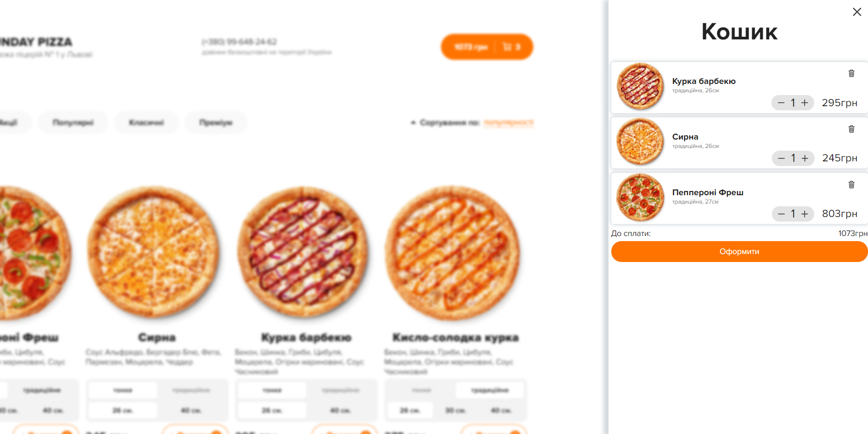Switch to the Класичні category tab
Image resolution: width=868 pixels, height=434 pixels.
point(146,122)
